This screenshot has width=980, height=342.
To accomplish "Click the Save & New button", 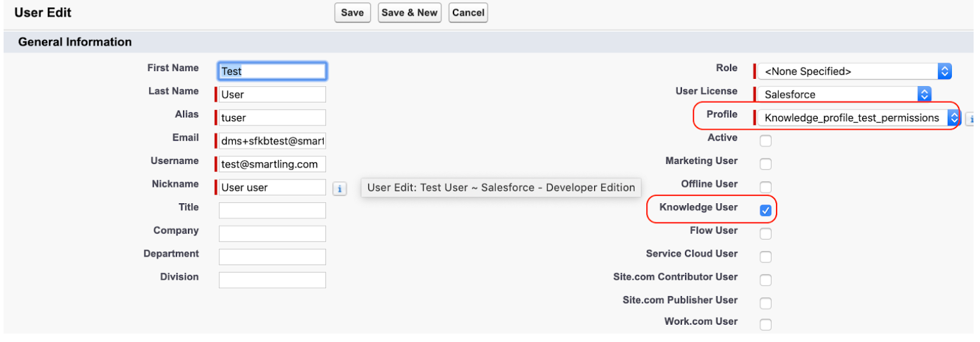I will click(x=410, y=13).
